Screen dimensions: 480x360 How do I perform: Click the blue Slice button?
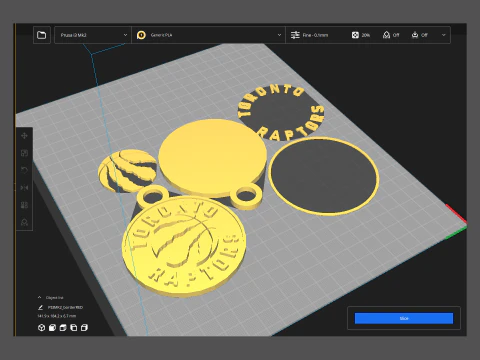pos(404,318)
